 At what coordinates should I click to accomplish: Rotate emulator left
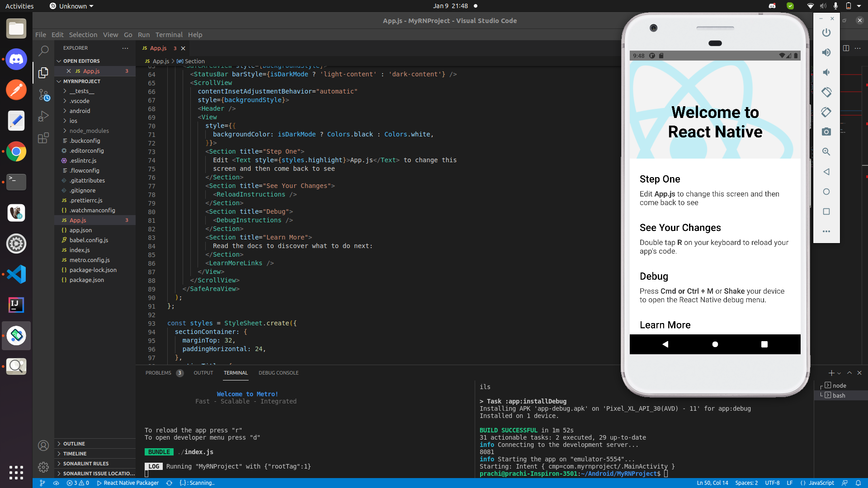click(826, 92)
